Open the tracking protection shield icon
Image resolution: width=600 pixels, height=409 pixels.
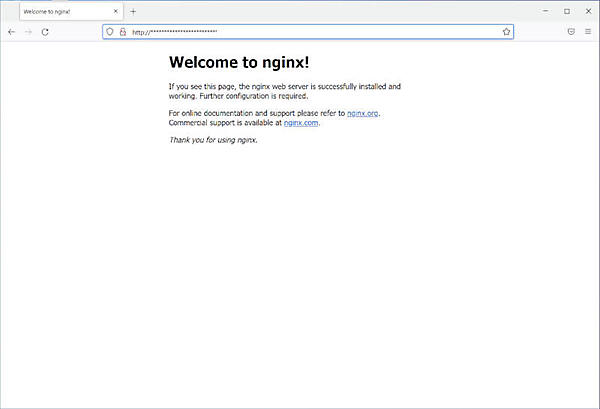[x=110, y=32]
